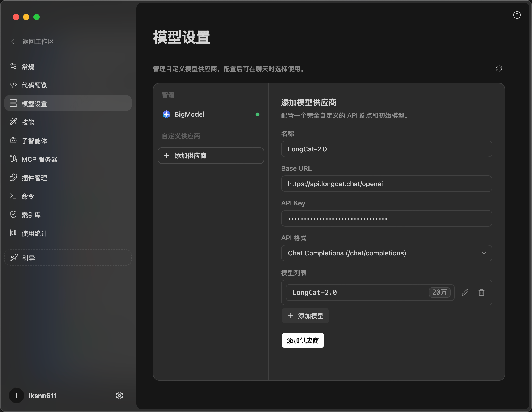
Task: Click the MCP 服务器 icon
Action: pyautogui.click(x=13, y=159)
